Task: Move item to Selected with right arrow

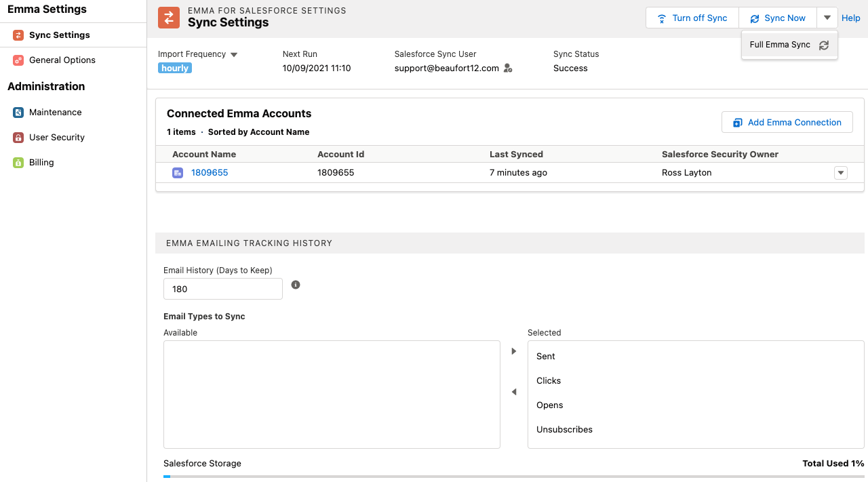Action: coord(514,351)
